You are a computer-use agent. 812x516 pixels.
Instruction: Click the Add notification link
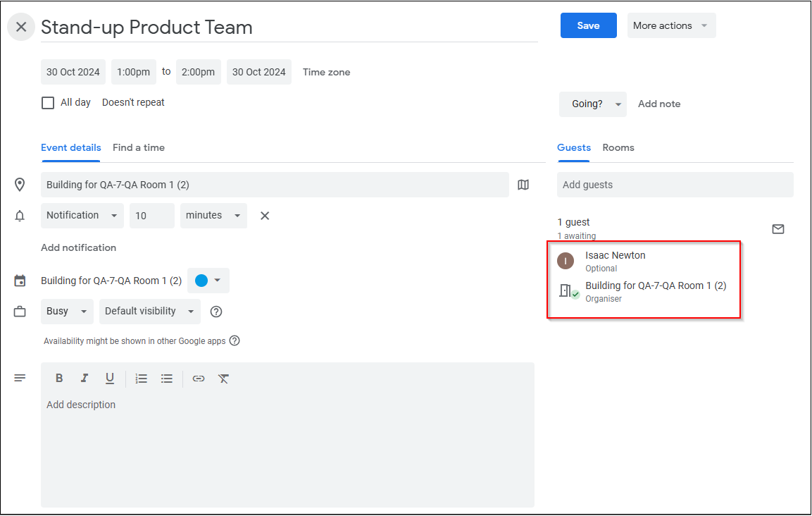pos(79,248)
